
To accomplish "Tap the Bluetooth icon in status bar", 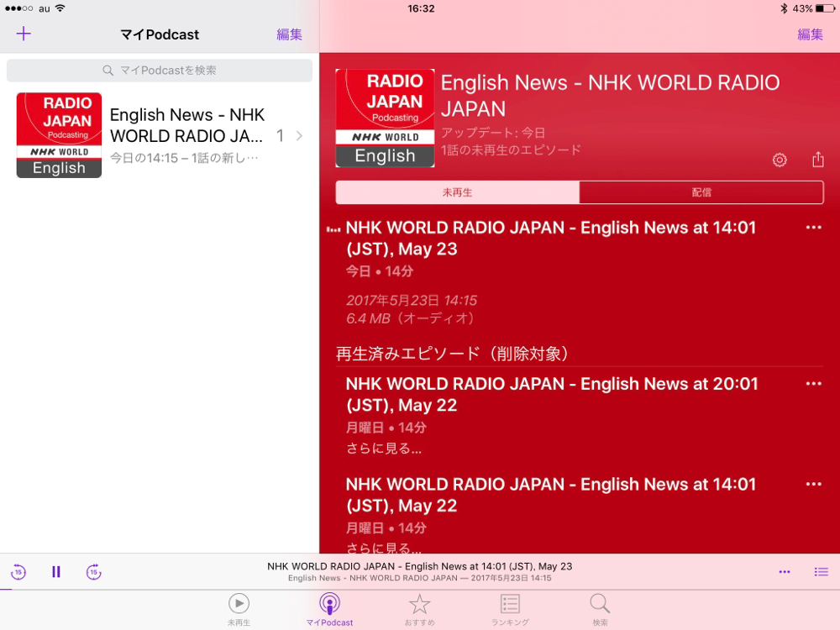I will (x=785, y=8).
